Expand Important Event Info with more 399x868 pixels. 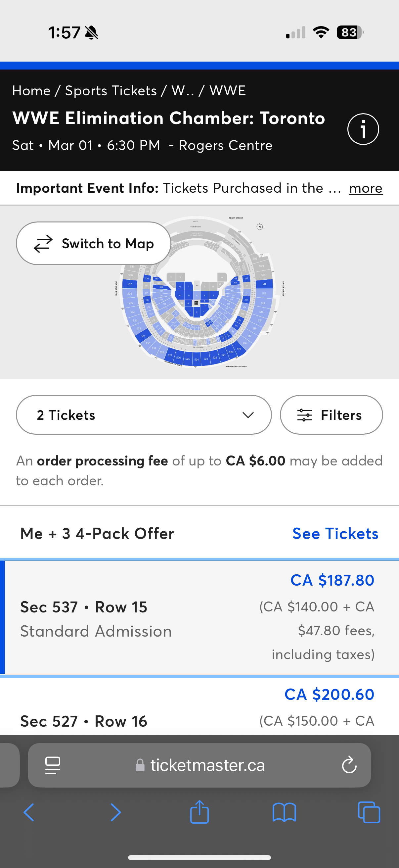(x=366, y=188)
